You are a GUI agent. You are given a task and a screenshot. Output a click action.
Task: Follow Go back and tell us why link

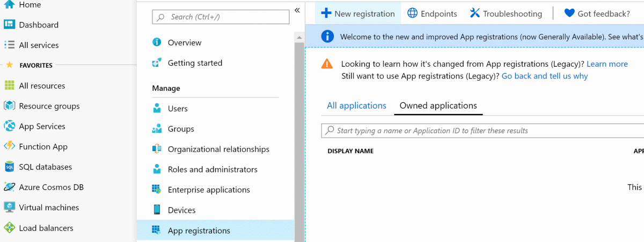(x=545, y=76)
